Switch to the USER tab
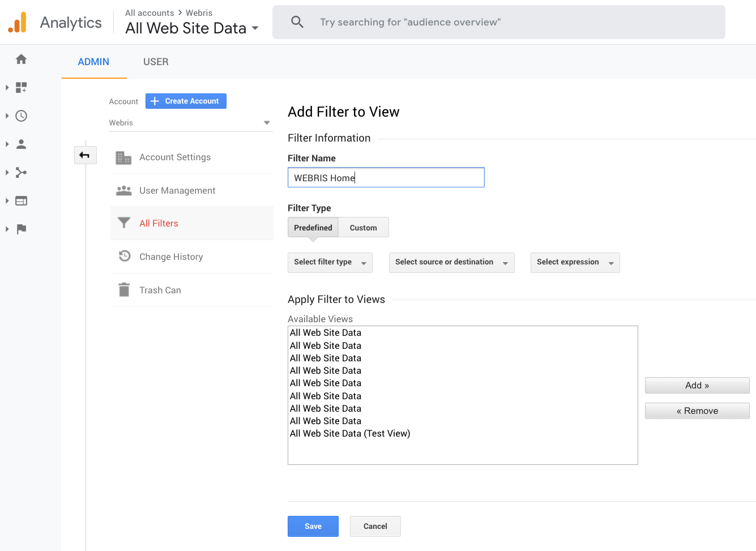 click(x=156, y=62)
